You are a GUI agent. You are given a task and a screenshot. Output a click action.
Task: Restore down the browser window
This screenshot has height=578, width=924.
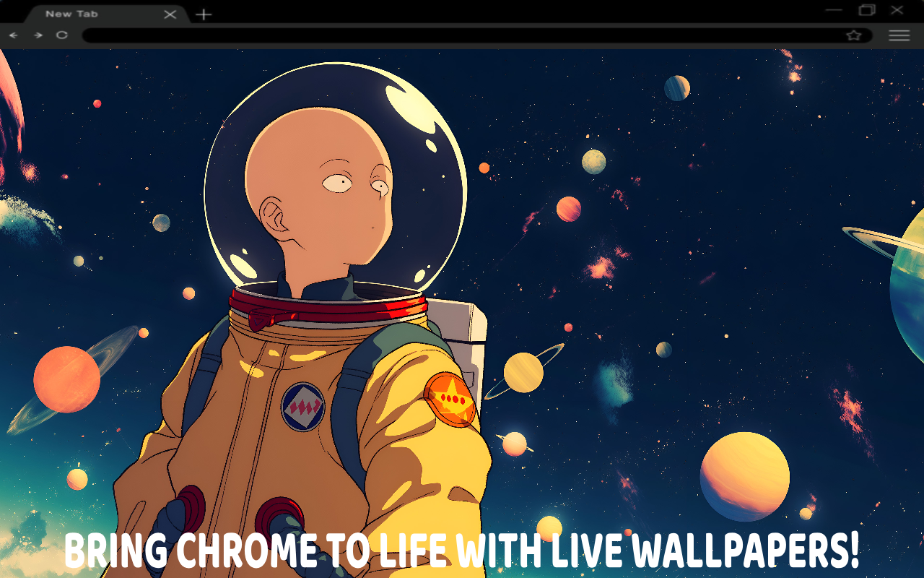867,10
